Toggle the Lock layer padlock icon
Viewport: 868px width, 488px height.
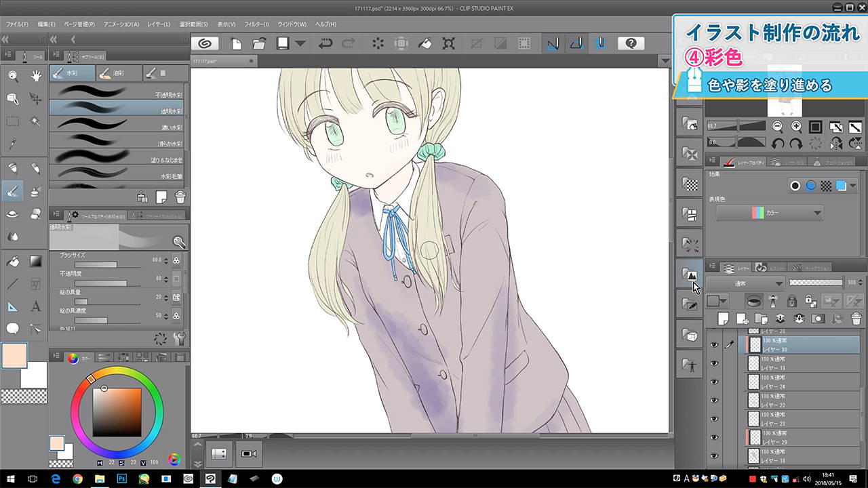(791, 300)
